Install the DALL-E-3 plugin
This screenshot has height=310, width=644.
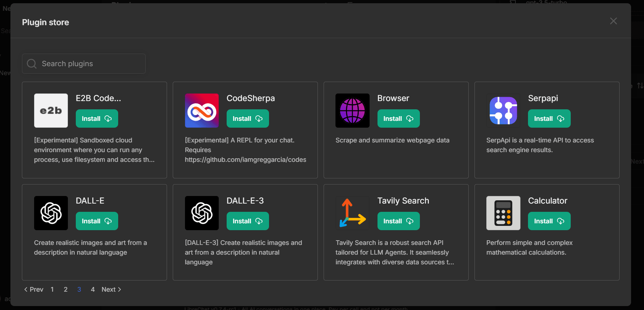tap(247, 221)
